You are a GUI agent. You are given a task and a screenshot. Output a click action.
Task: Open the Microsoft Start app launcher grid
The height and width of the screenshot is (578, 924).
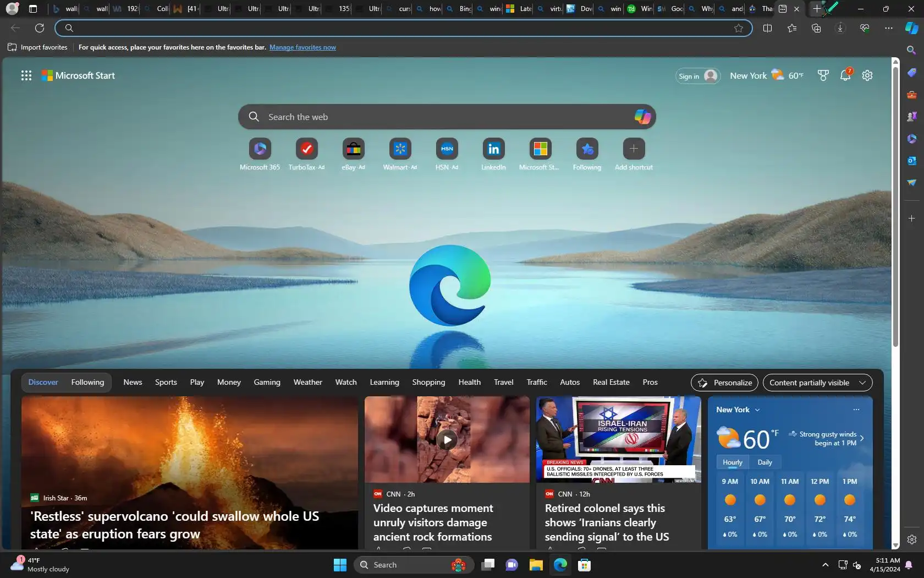click(26, 75)
